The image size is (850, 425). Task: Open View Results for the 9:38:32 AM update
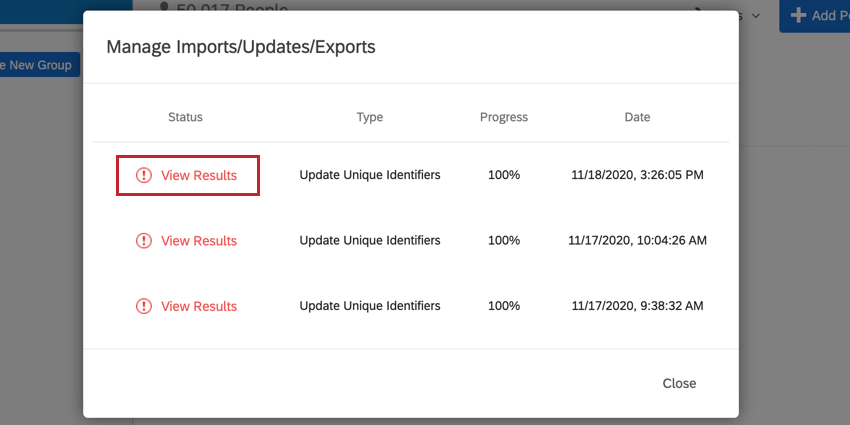199,307
